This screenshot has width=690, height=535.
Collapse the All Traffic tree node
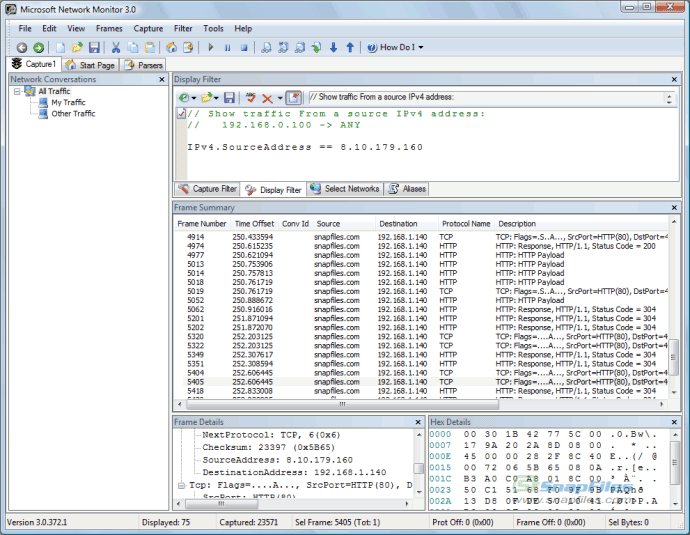pyautogui.click(x=17, y=92)
